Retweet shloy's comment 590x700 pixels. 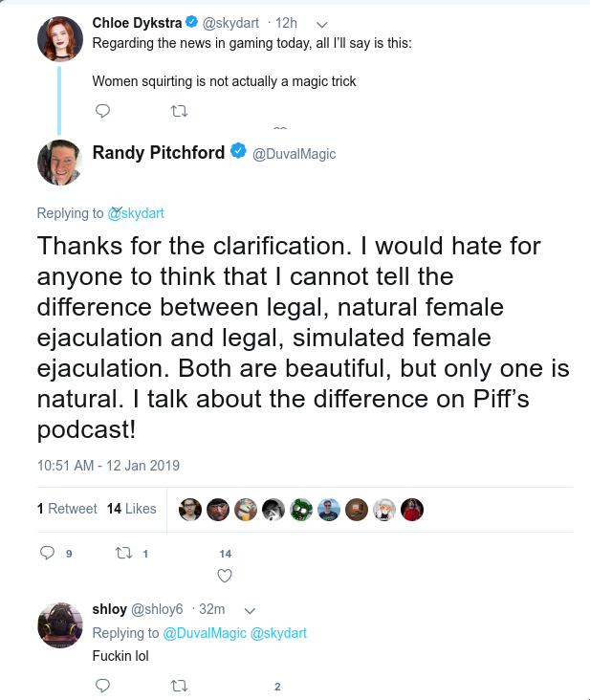[x=179, y=686]
